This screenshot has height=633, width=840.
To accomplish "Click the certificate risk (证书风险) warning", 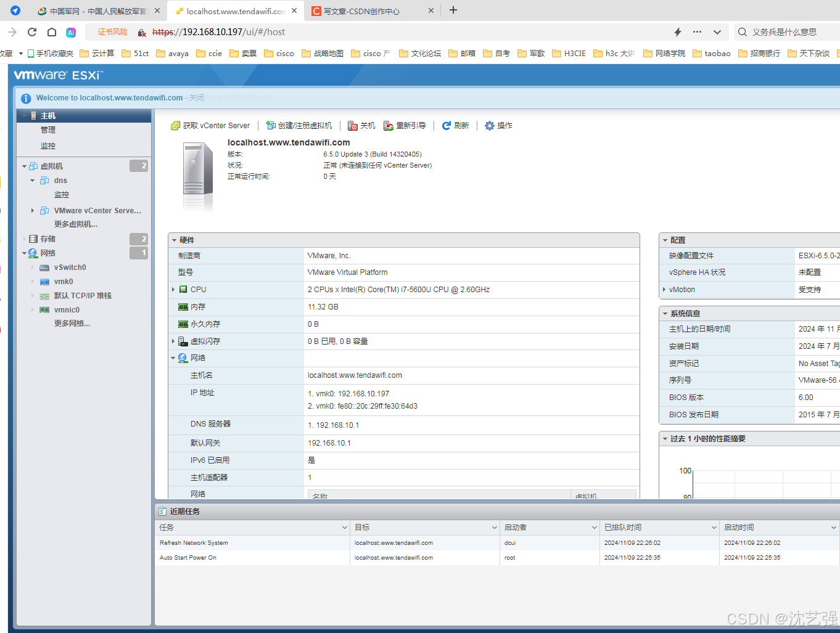I will coord(112,32).
